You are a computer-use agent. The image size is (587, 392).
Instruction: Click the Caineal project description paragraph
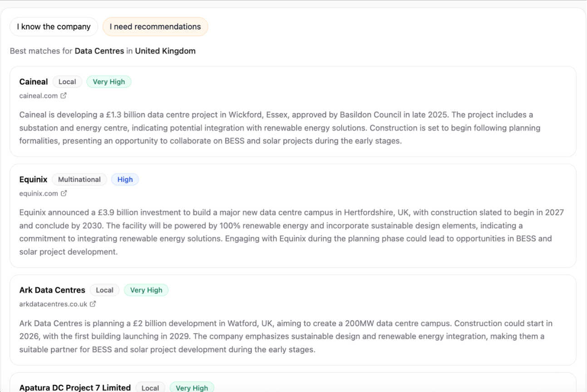click(280, 128)
